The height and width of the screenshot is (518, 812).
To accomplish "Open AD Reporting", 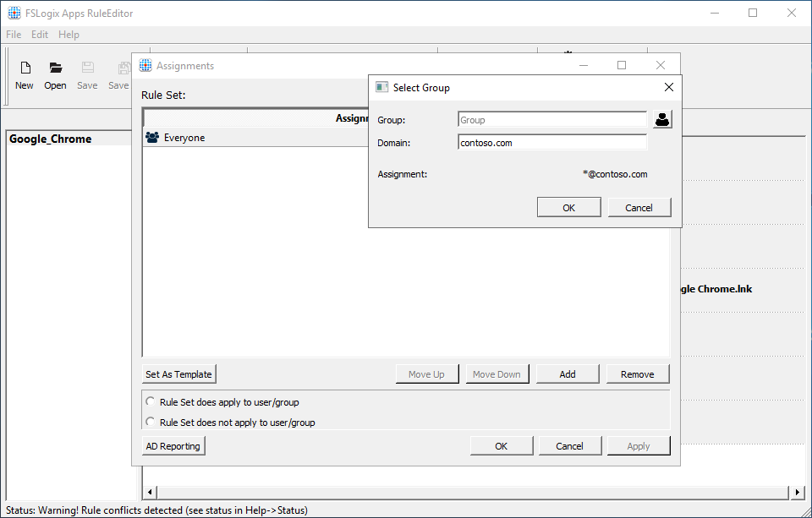I will click(173, 445).
